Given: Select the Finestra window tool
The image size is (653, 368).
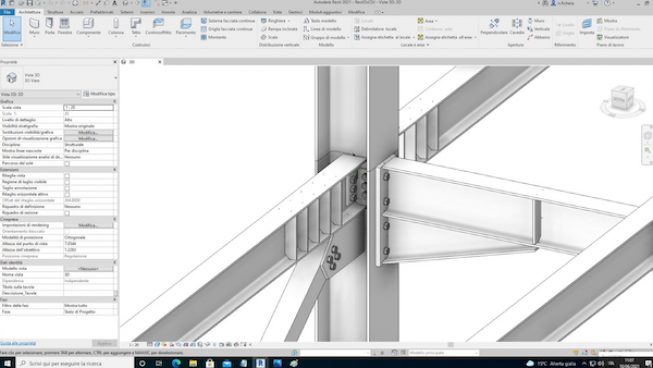Looking at the screenshot, I should coord(65,26).
